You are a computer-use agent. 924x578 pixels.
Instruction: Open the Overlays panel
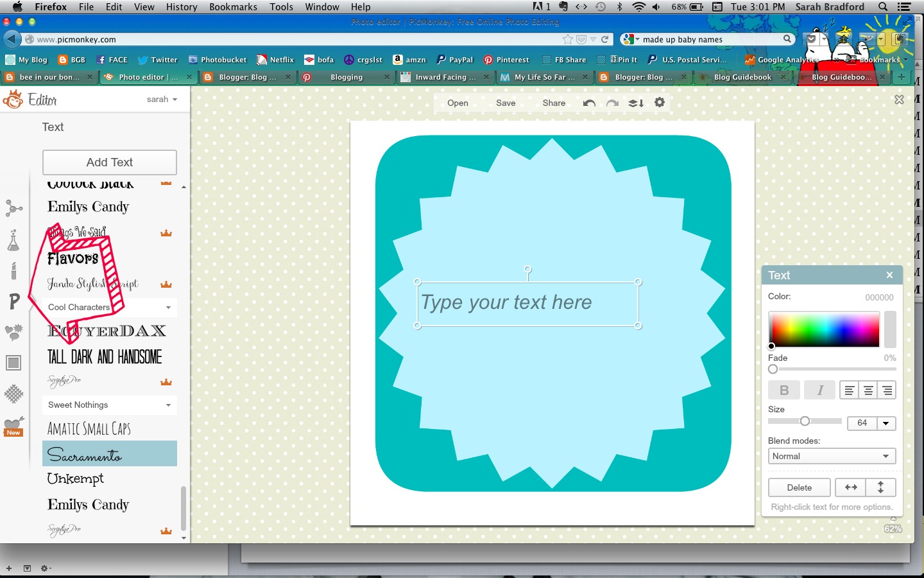(13, 333)
